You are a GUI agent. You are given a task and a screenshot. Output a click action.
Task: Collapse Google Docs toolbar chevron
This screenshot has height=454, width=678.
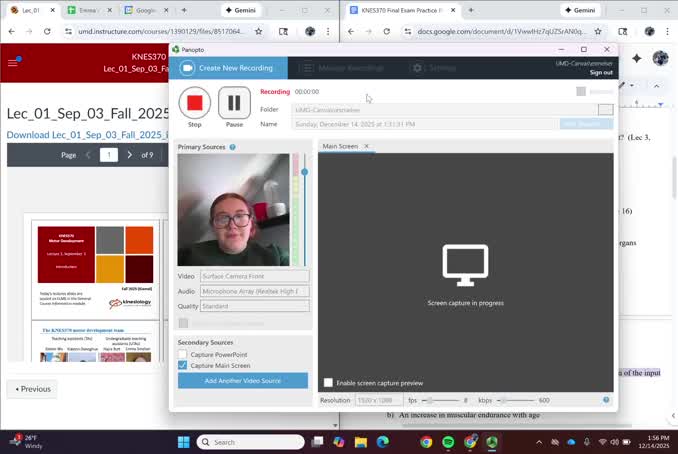click(656, 86)
